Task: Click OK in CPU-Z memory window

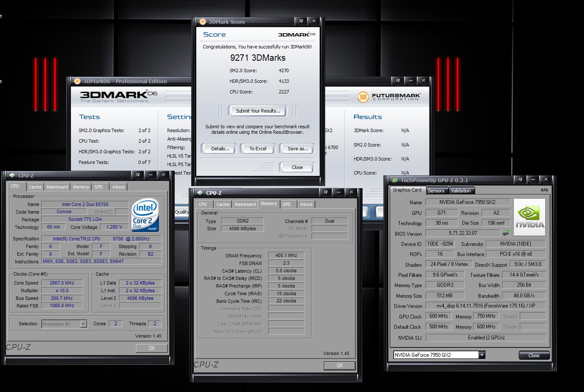Action: [x=340, y=366]
